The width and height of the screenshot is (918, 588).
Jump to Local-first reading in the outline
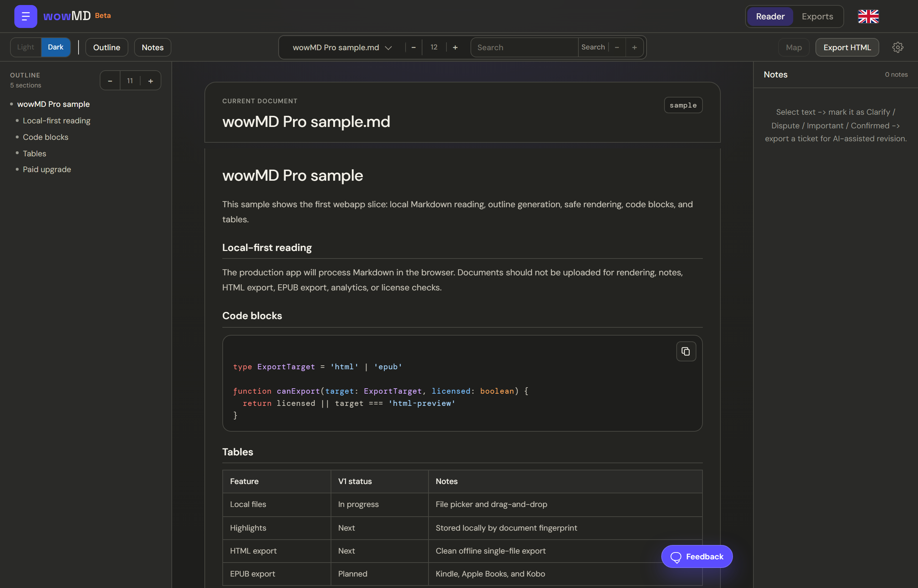coord(57,121)
